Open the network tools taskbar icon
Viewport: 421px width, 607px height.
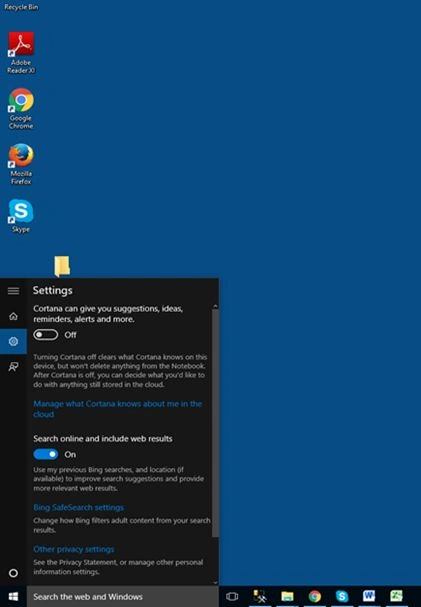260,596
